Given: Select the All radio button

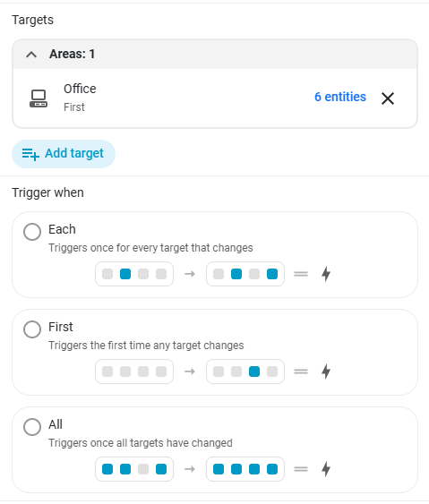Looking at the screenshot, I should click(32, 427).
